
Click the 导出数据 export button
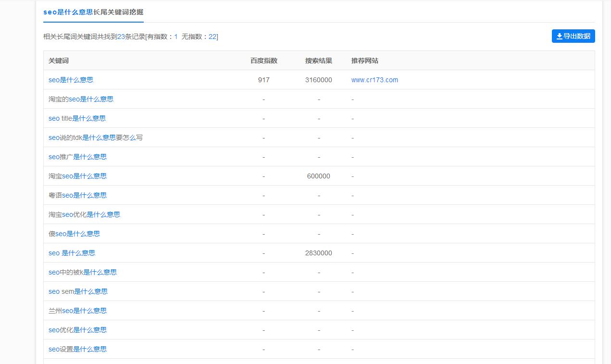click(x=573, y=36)
